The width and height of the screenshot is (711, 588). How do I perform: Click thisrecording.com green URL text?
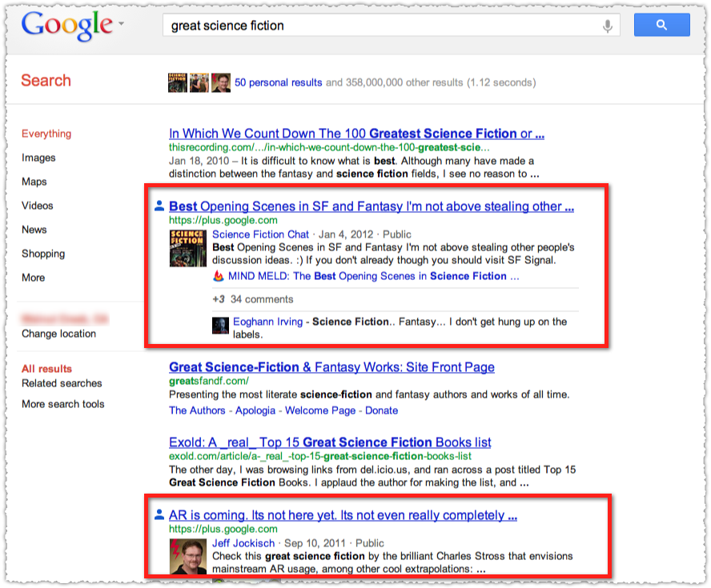(329, 147)
